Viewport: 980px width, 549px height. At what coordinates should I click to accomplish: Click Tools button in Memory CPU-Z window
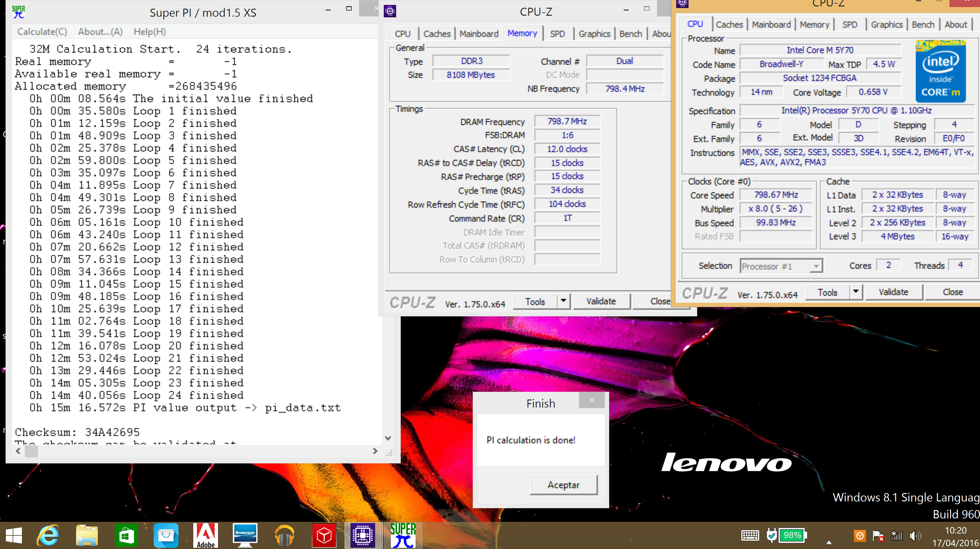535,302
